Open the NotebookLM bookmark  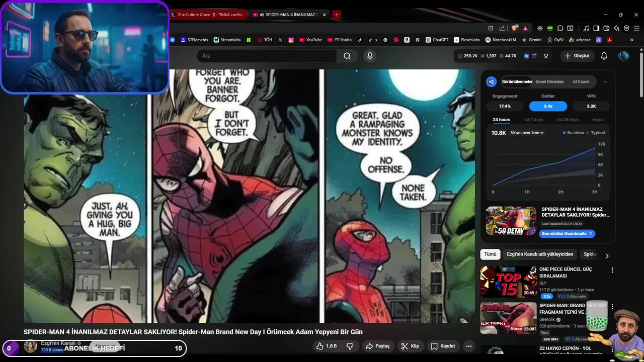pos(501,40)
